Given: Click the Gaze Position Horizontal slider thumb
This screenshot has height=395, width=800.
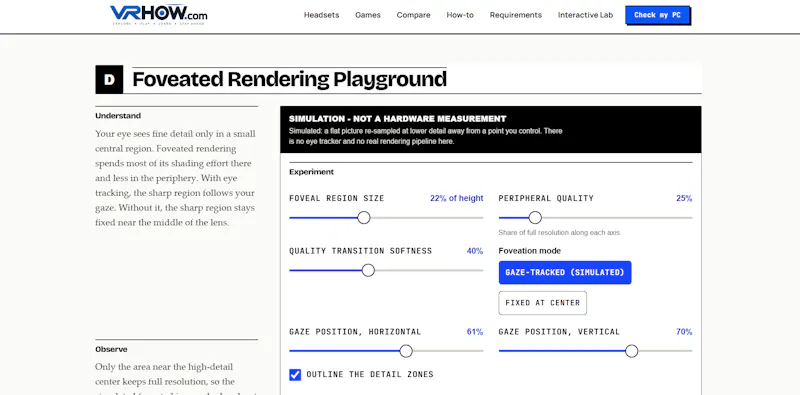Looking at the screenshot, I should click(406, 351).
